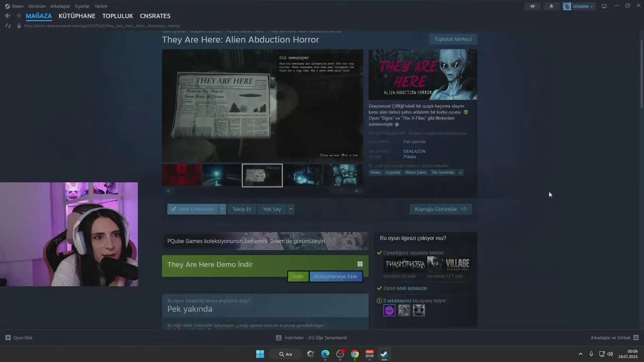The height and width of the screenshot is (362, 644).
Task: Open İndirmeler downloads status
Action: (311, 338)
